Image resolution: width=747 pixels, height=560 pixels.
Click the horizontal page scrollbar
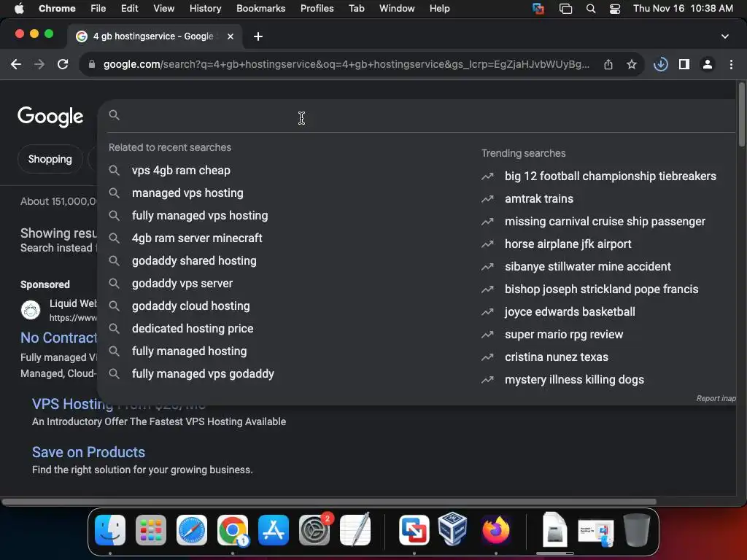click(329, 502)
